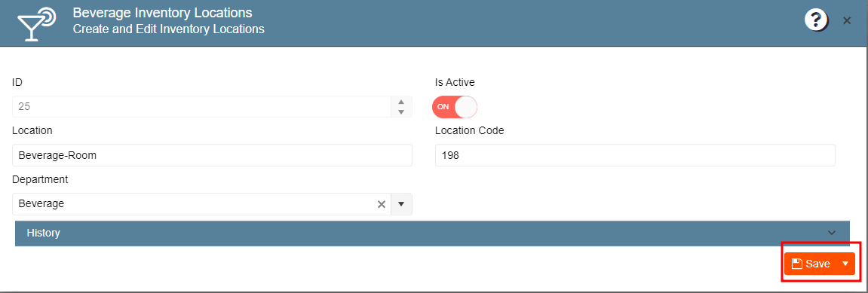Click the Is Active label

(x=455, y=82)
